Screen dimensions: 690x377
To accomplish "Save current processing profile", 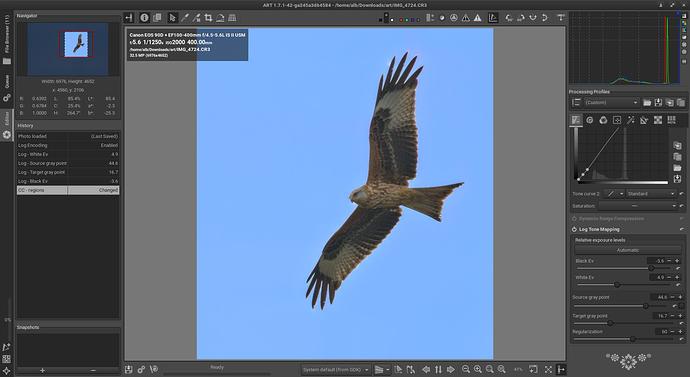I will click(658, 102).
